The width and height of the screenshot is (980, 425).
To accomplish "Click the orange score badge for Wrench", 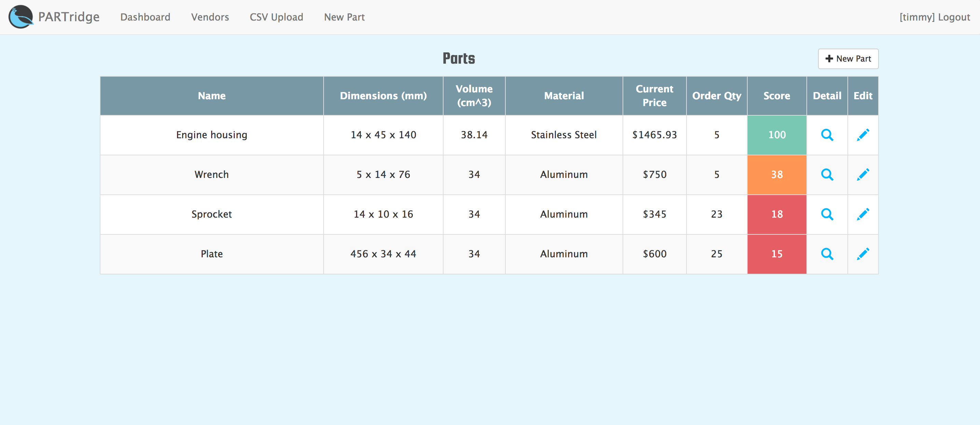I will (x=777, y=175).
